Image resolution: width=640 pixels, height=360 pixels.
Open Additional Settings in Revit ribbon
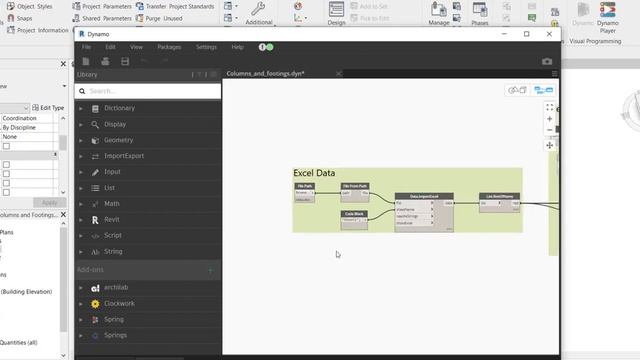point(259,13)
